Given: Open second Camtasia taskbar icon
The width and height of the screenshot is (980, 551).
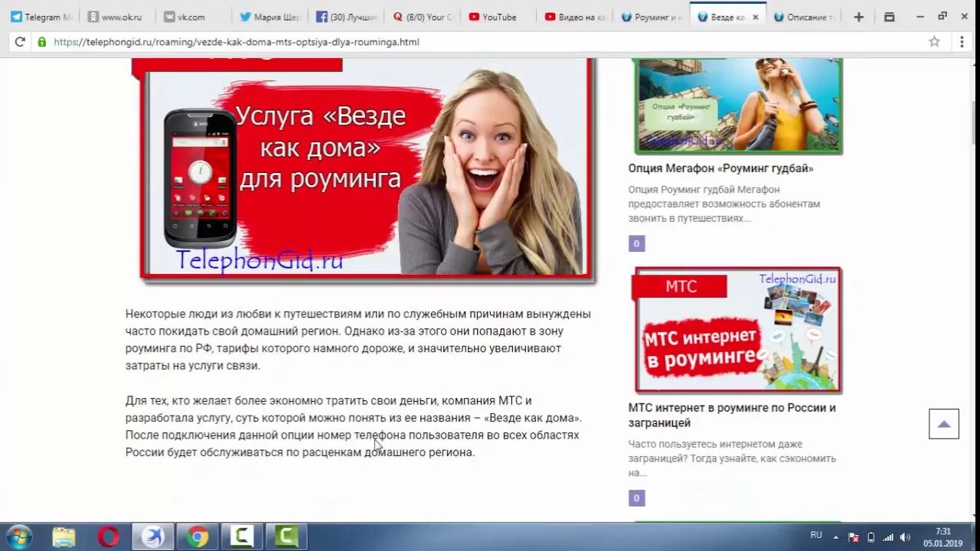Looking at the screenshot, I should (286, 537).
